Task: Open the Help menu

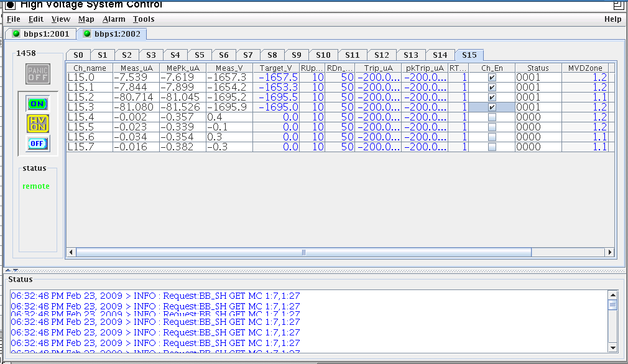Action: (x=613, y=19)
